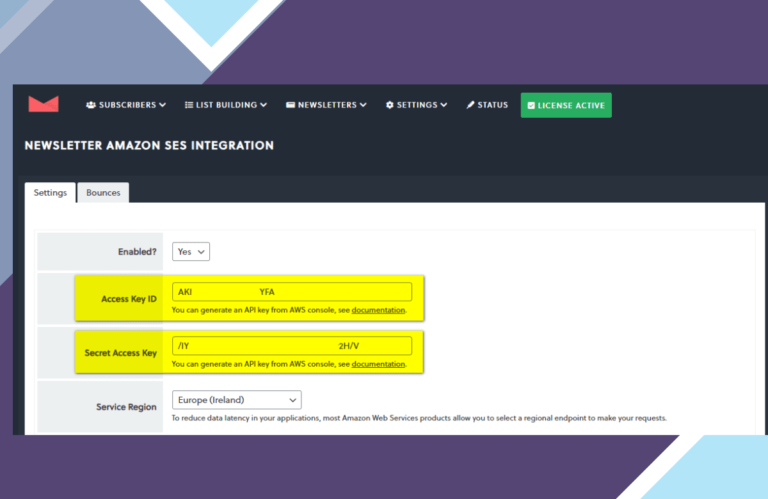Click the License Active button
Image resolution: width=768 pixels, height=499 pixels.
point(566,105)
